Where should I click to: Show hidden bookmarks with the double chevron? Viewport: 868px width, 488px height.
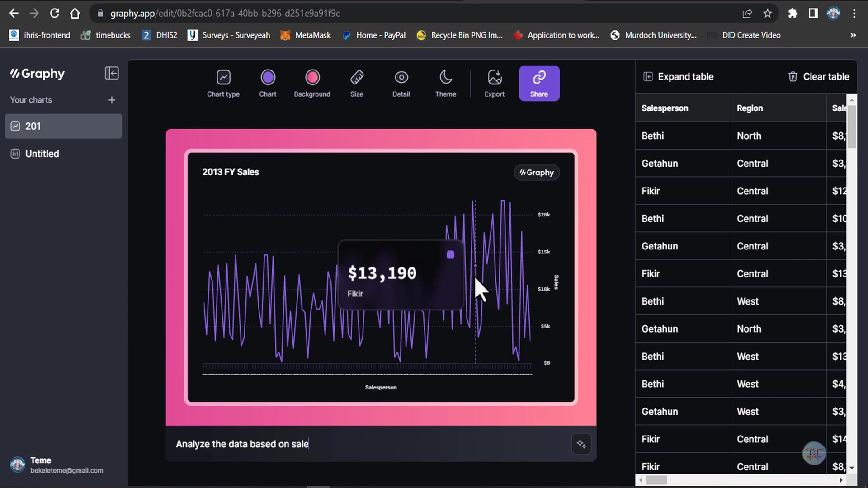coord(853,35)
